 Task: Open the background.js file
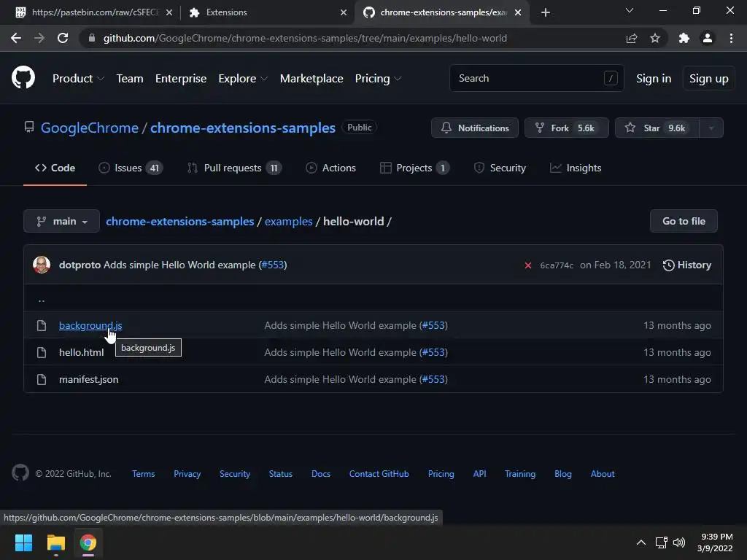click(x=90, y=325)
